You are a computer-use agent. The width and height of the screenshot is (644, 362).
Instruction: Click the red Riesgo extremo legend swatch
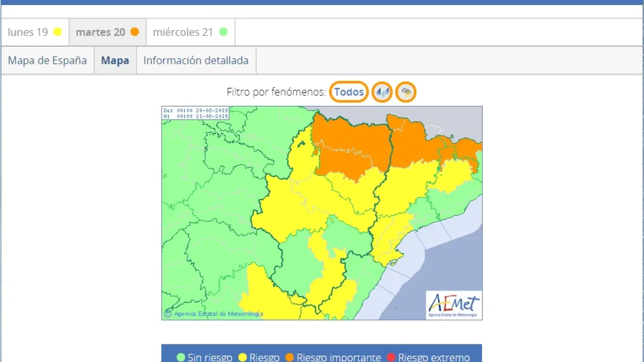pyautogui.click(x=391, y=357)
